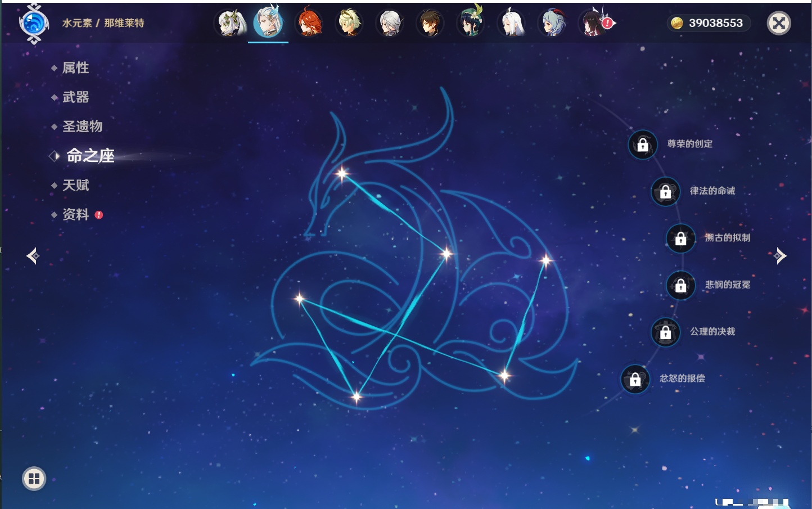Select Venti's green-hat avatar in character bar
Image resolution: width=812 pixels, height=509 pixels.
coord(470,23)
